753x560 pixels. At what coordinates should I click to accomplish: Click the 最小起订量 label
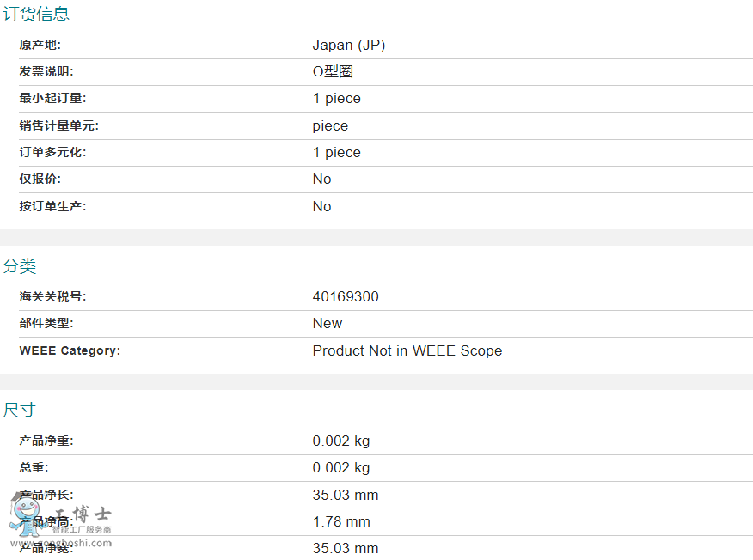click(x=52, y=99)
